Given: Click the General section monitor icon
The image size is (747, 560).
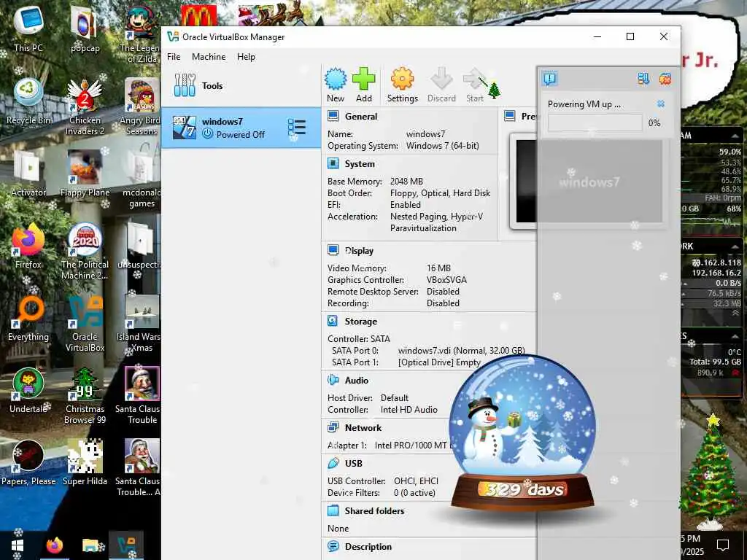Looking at the screenshot, I should click(333, 116).
